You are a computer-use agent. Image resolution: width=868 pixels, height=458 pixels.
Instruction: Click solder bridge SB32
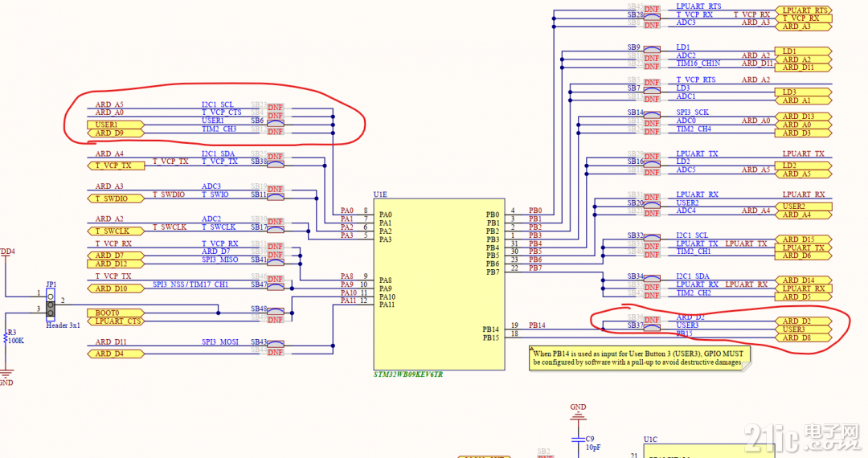click(x=652, y=238)
